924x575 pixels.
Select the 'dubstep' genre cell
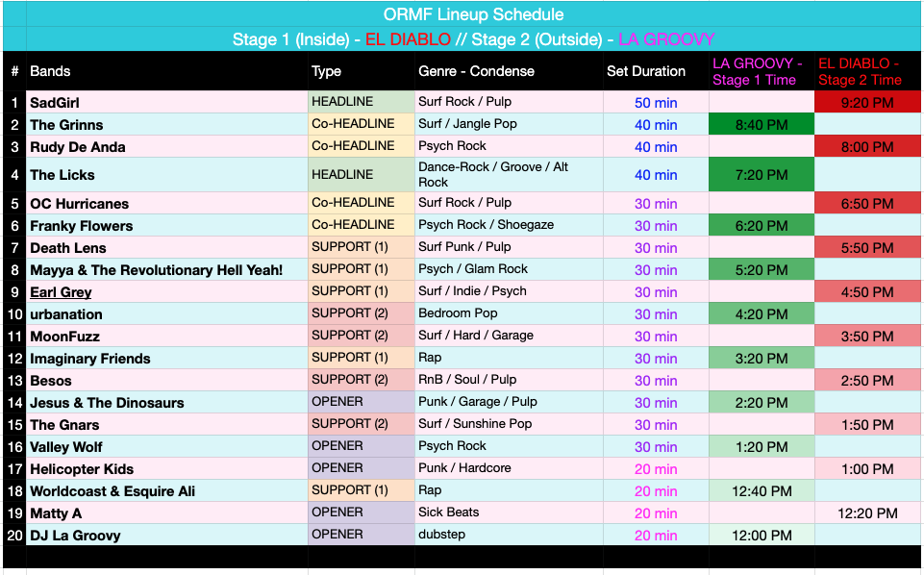click(509, 536)
